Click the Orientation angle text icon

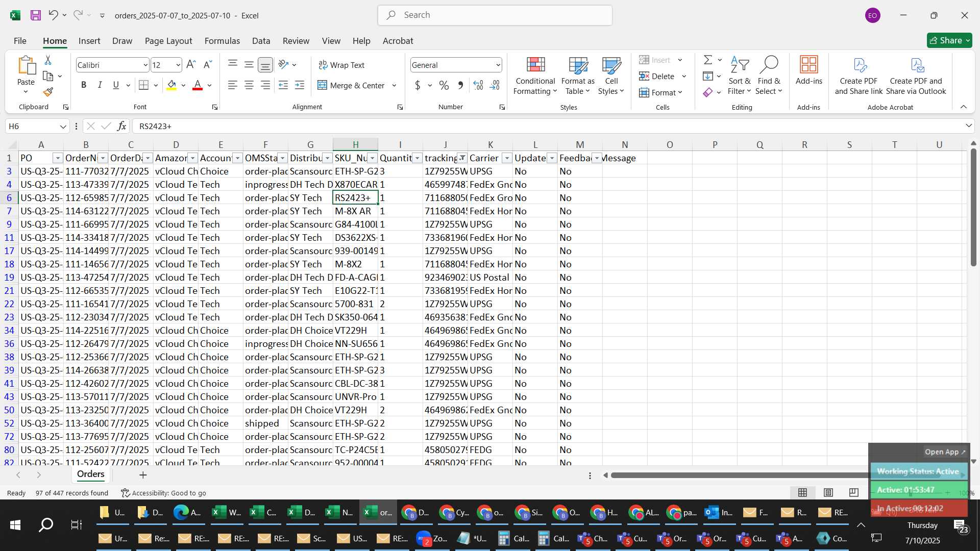point(284,65)
